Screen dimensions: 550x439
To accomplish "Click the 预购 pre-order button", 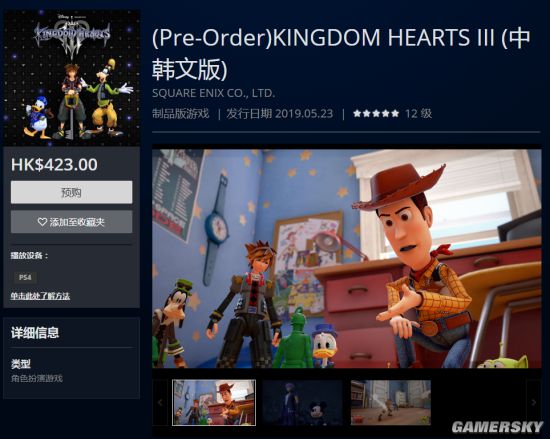I will pos(72,192).
